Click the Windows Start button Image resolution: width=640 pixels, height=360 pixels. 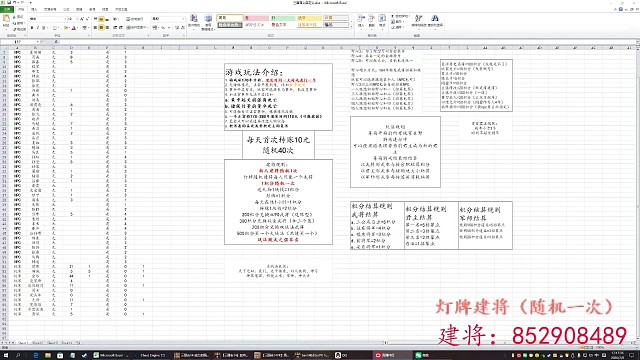coord(6,356)
